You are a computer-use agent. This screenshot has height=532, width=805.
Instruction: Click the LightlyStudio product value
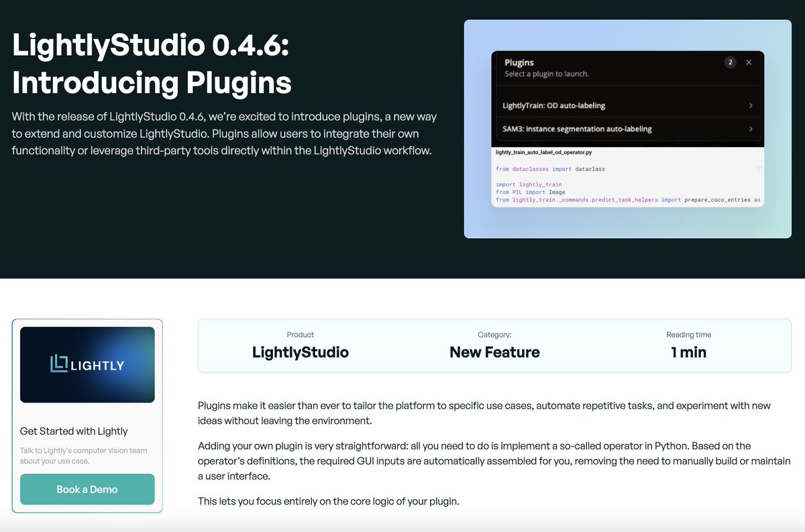(x=300, y=352)
